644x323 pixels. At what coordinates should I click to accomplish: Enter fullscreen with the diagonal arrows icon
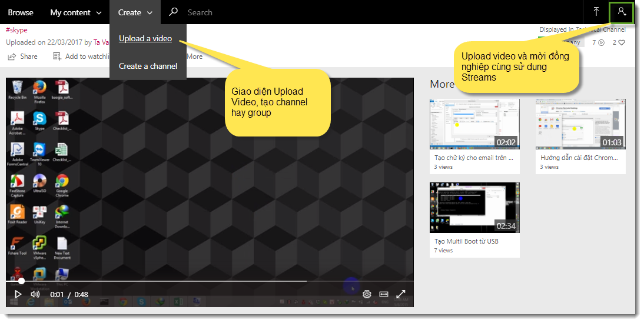coord(401,294)
